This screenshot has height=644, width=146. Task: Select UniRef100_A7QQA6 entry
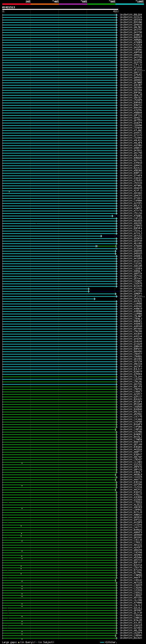coord(131,246)
